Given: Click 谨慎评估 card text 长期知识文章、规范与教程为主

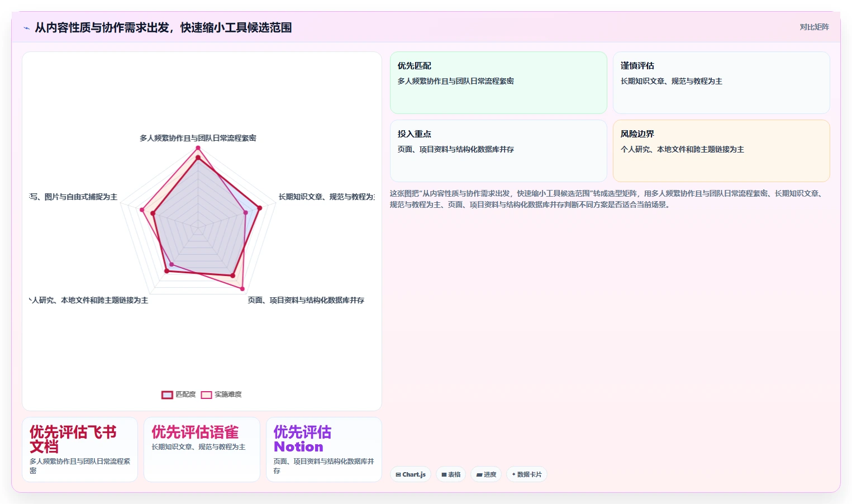Looking at the screenshot, I should (672, 81).
